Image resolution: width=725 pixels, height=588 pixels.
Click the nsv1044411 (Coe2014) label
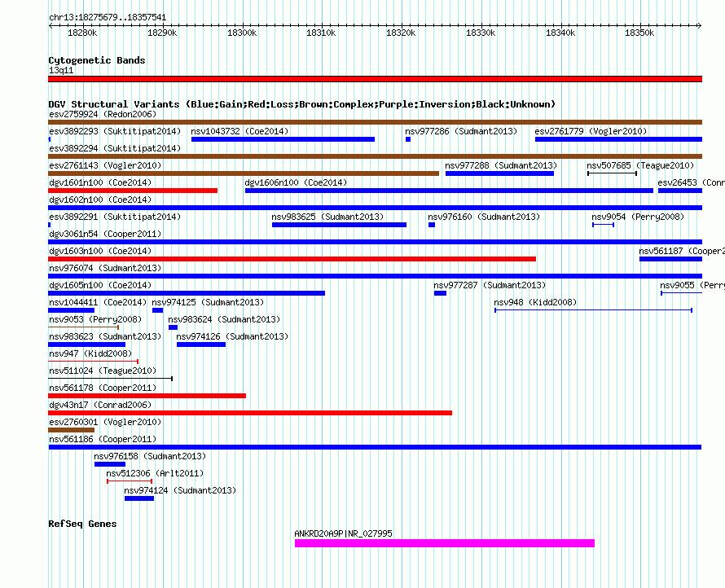pos(98,302)
